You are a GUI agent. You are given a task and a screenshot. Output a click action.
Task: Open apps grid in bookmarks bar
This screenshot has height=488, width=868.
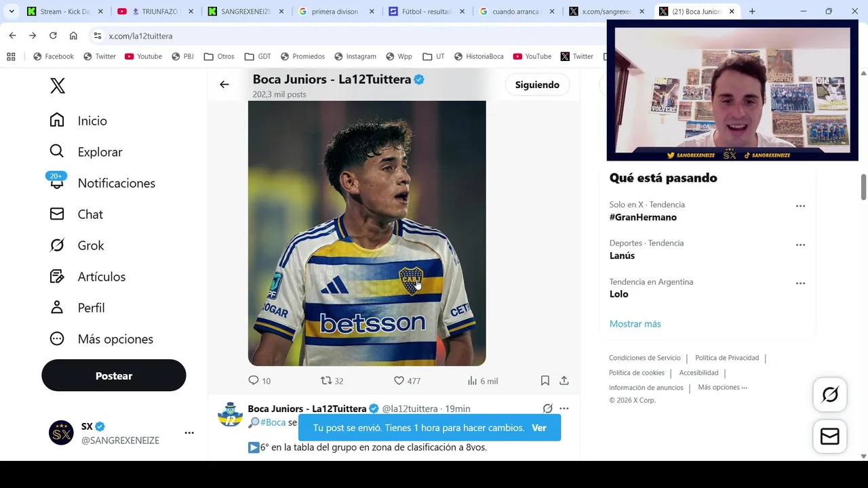click(x=11, y=56)
